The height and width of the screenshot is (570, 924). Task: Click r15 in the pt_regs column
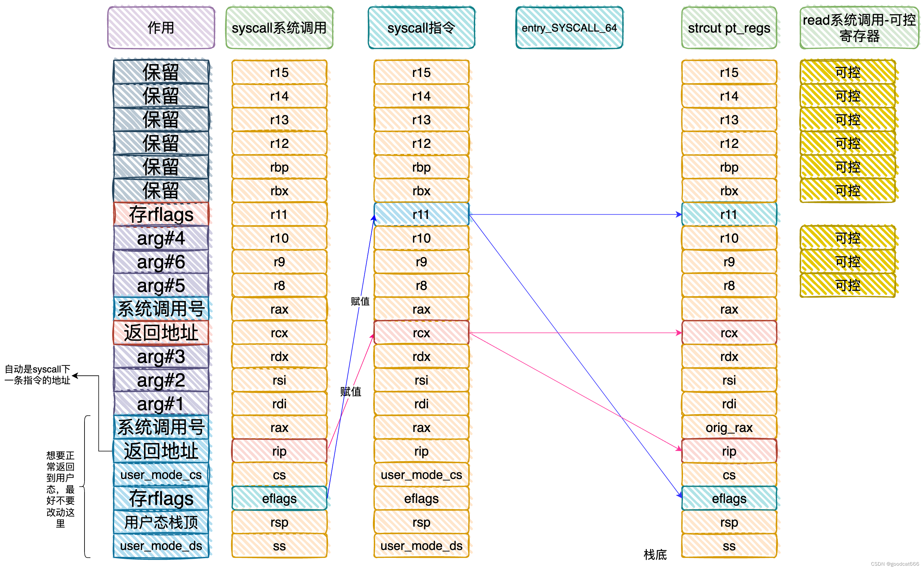pyautogui.click(x=729, y=72)
